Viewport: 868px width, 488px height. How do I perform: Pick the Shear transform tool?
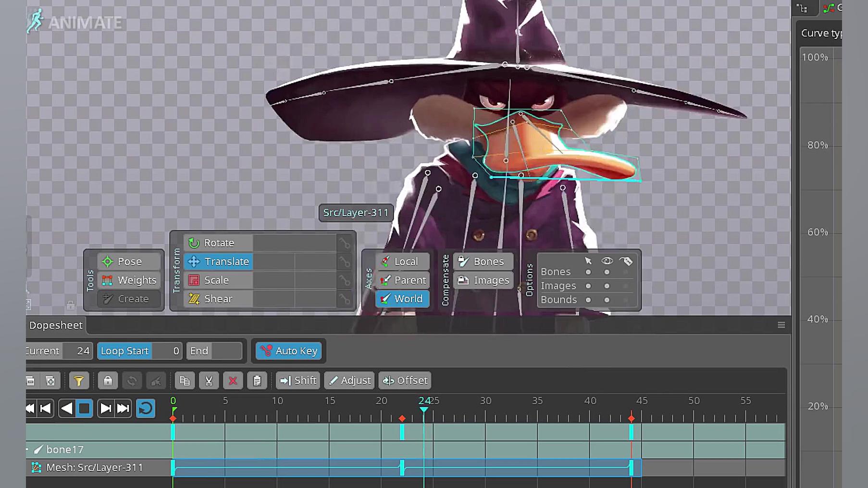pyautogui.click(x=218, y=299)
